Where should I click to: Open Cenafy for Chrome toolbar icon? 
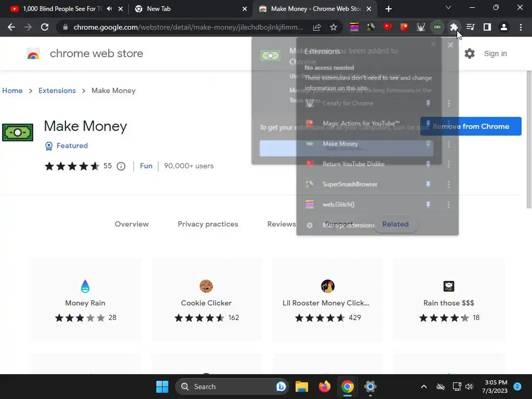(x=421, y=27)
